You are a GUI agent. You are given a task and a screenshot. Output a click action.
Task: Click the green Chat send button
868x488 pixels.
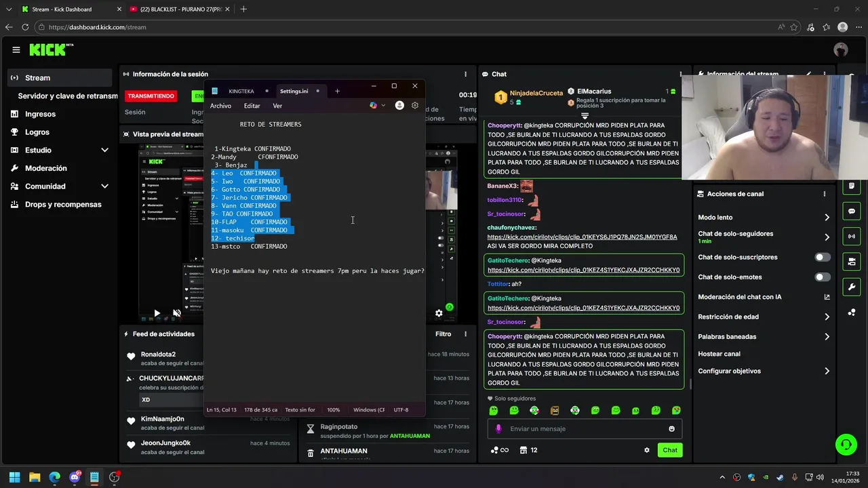[670, 450]
